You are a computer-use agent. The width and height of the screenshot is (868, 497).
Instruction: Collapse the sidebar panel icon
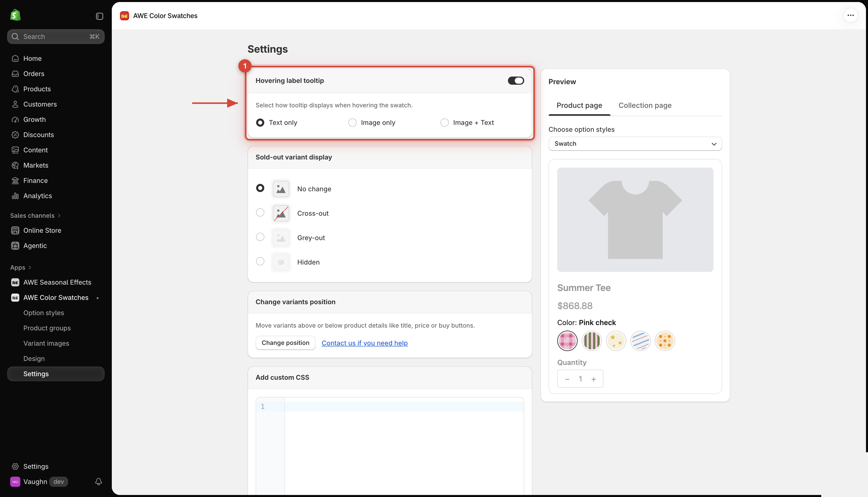click(x=100, y=16)
